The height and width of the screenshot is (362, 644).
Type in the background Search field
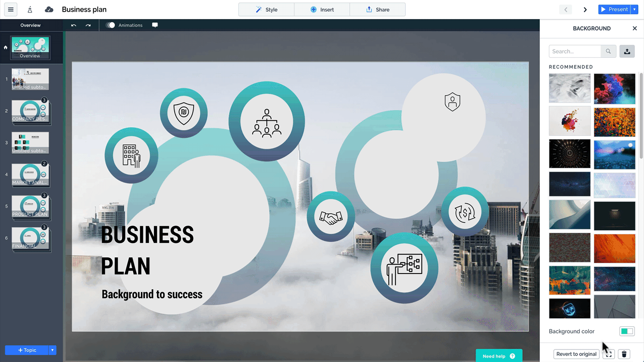point(575,51)
